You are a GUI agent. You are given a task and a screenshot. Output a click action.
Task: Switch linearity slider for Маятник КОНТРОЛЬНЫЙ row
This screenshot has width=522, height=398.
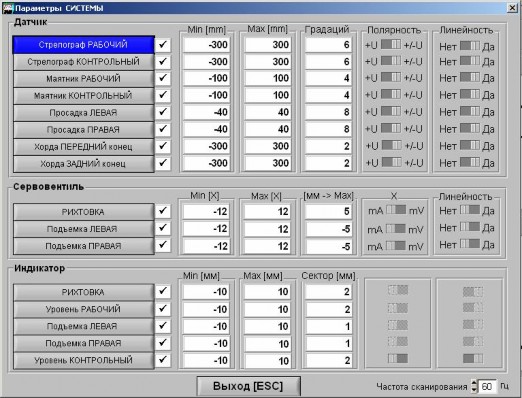tap(470, 94)
